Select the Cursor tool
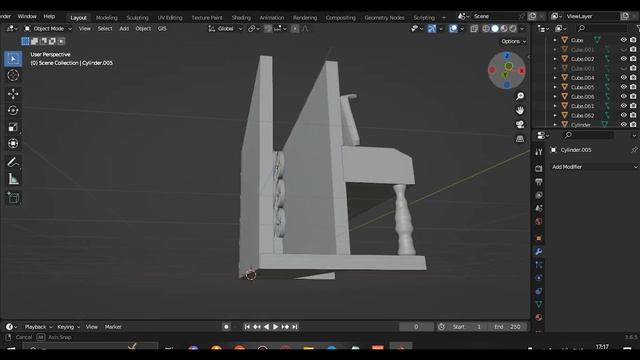Screen dimensions: 640x360 coord(13,76)
